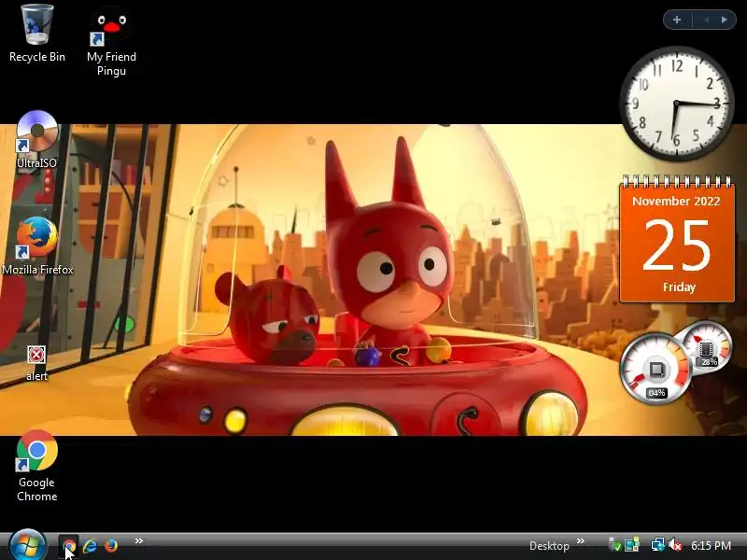Open the Recycle Bin desktop icon
Viewport: 747px width, 560px height.
(x=37, y=34)
